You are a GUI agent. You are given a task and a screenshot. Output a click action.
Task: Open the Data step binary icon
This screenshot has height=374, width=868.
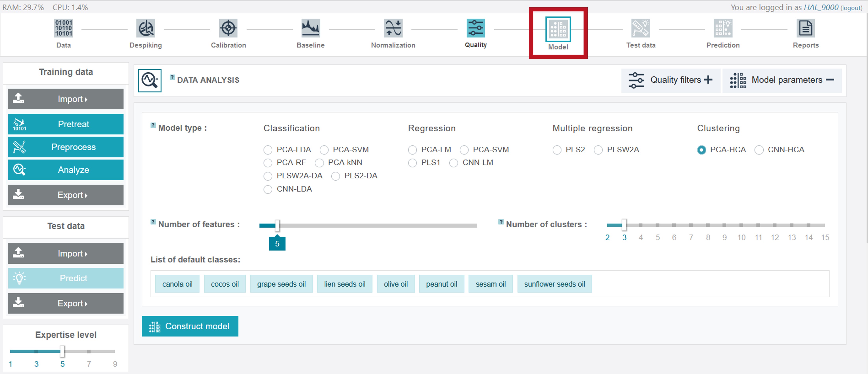click(63, 28)
